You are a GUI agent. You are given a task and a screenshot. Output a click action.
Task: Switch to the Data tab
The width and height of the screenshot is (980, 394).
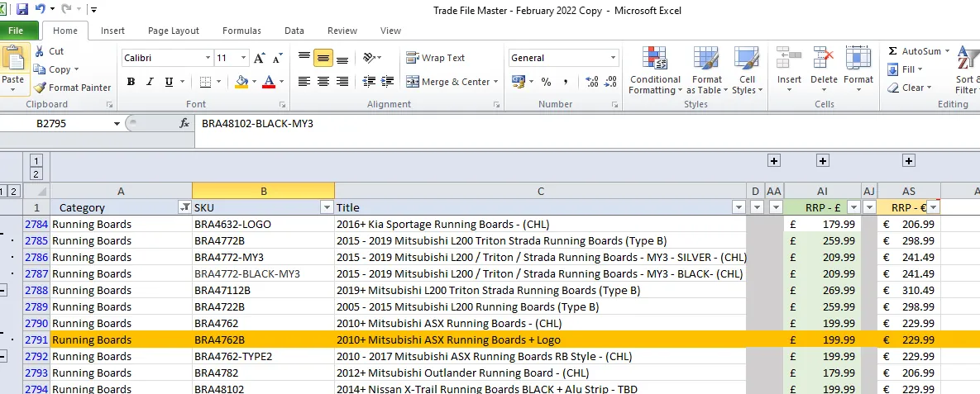tap(294, 31)
